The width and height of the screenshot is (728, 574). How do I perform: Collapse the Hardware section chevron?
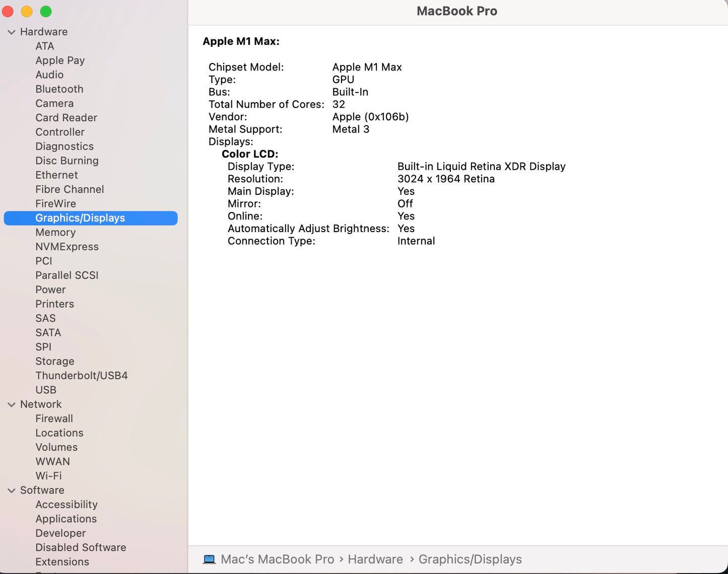point(12,32)
